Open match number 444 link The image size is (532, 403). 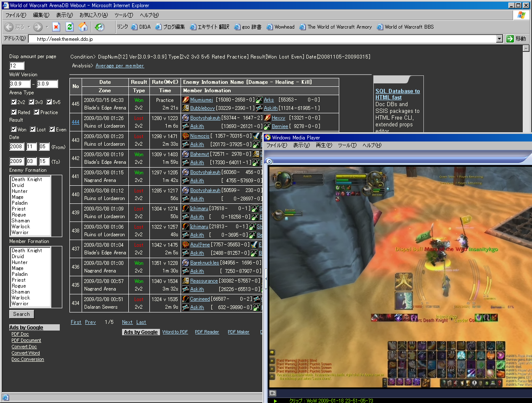coord(75,122)
